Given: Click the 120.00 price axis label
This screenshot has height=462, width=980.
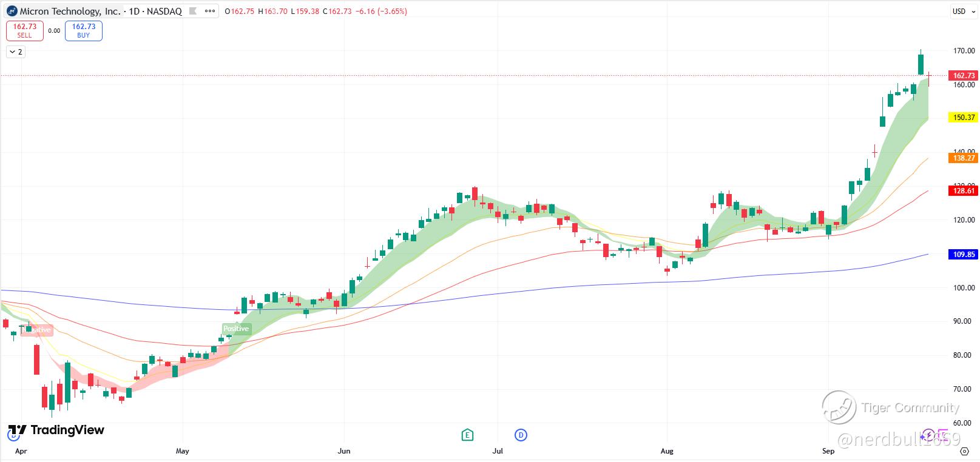Looking at the screenshot, I should pos(964,220).
